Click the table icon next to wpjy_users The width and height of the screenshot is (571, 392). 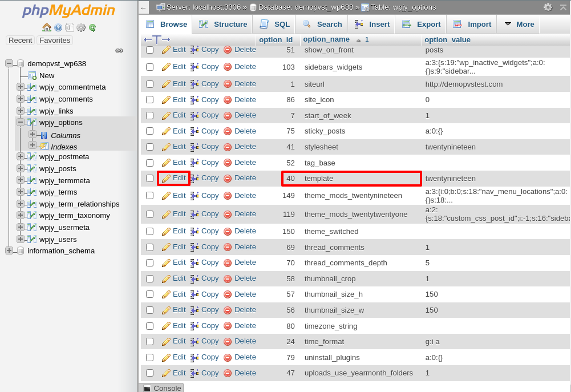click(32, 239)
